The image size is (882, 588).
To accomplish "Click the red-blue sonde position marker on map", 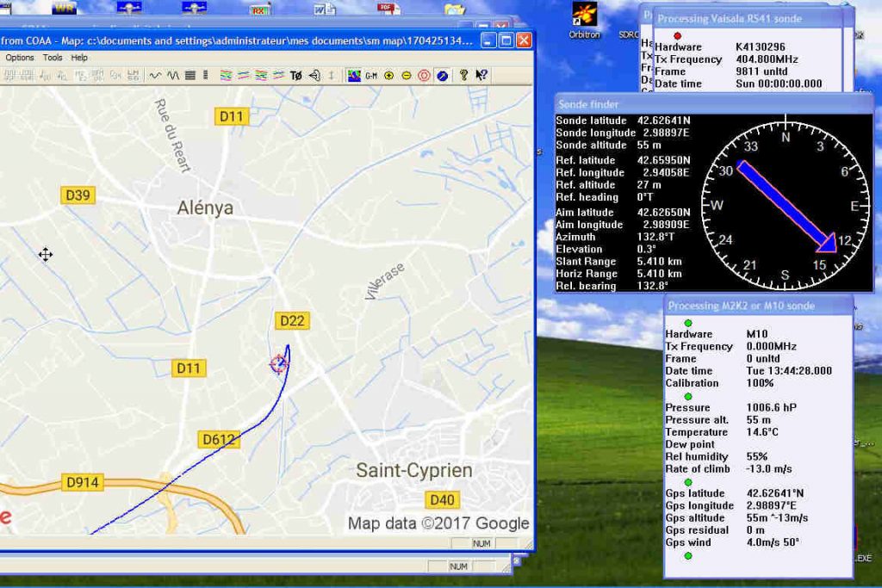I will [278, 363].
